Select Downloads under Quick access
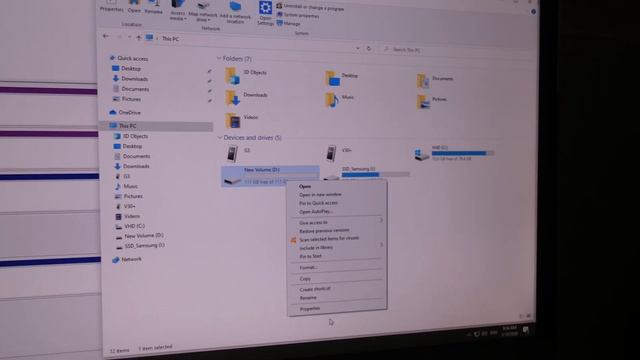The width and height of the screenshot is (640, 360). click(134, 79)
